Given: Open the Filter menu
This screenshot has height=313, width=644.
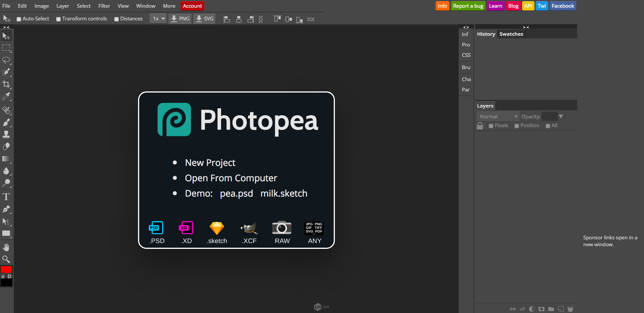Looking at the screenshot, I should [104, 6].
